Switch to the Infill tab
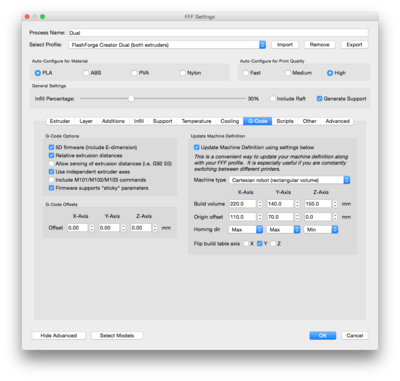This screenshot has height=381, width=400. pos(139,121)
